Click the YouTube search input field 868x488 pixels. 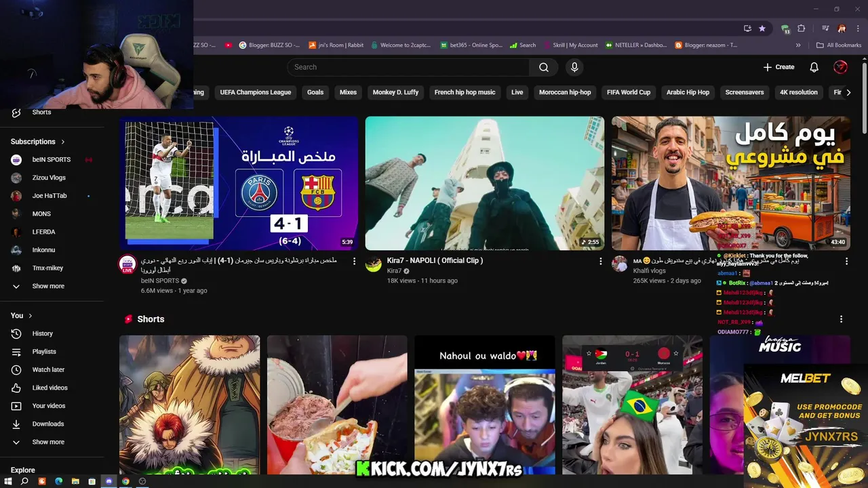pyautogui.click(x=408, y=67)
